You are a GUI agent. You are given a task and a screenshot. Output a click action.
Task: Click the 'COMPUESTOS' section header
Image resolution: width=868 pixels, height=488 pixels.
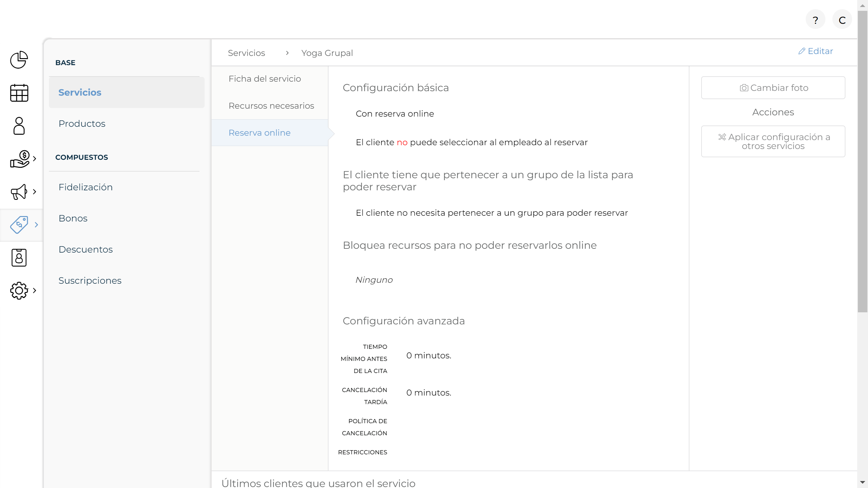82,157
